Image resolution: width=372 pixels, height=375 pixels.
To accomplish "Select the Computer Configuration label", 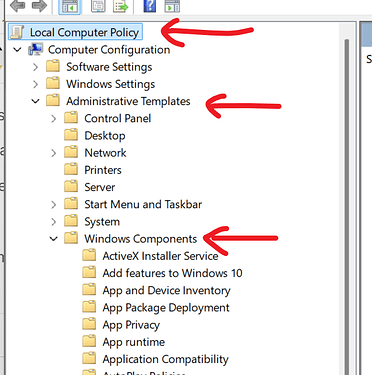I will point(109,50).
